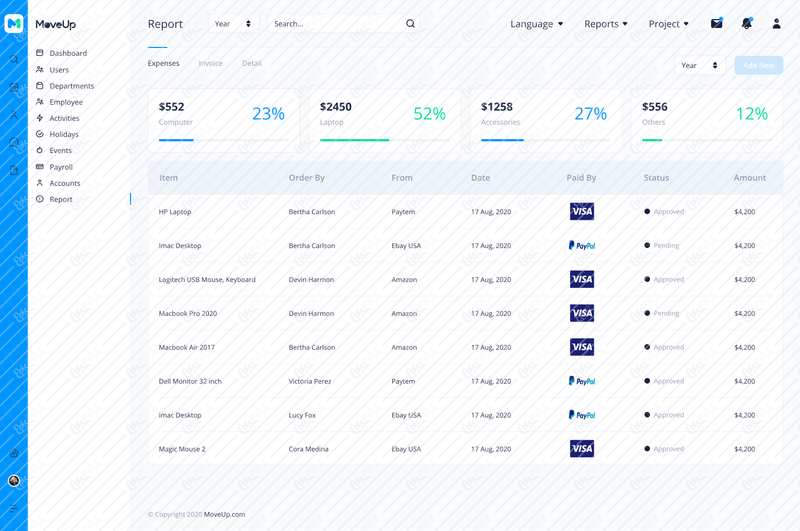Click the Employee sidebar icon
The height and width of the screenshot is (531, 800).
40,102
